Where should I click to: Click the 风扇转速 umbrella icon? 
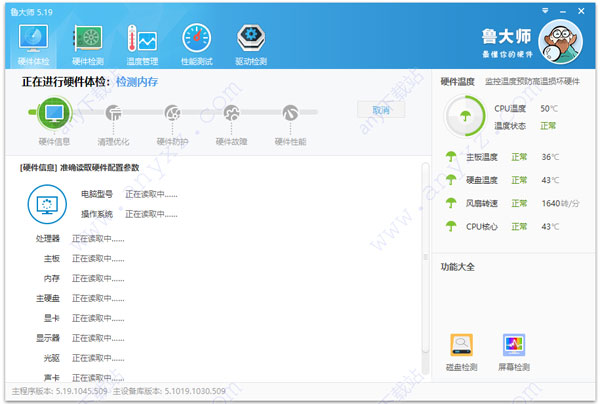451,203
